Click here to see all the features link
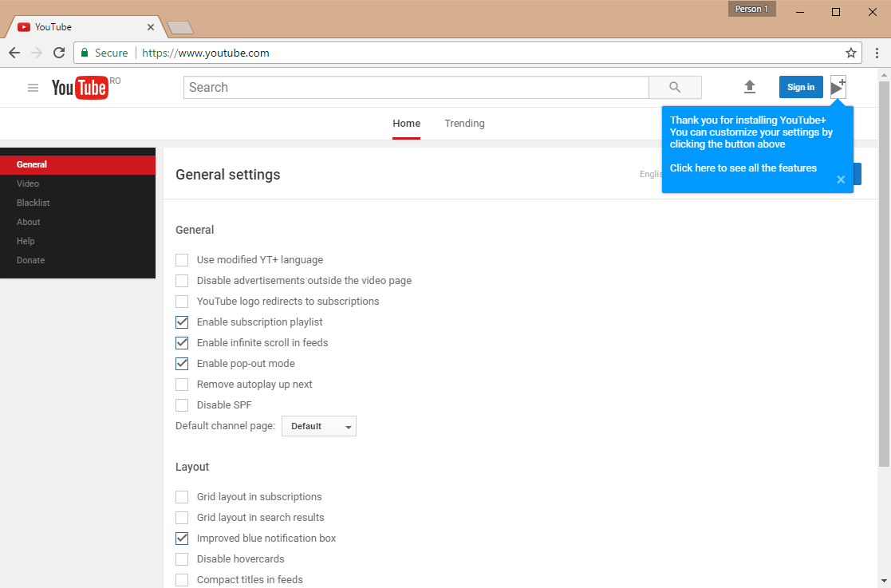 tap(743, 168)
